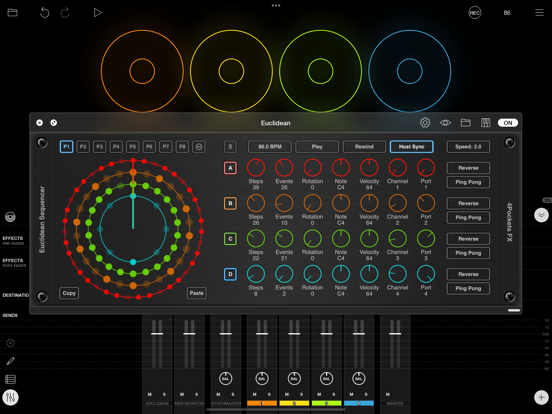This screenshot has height=414, width=552.
Task: Click the expand arrows icon in Euclidean header
Action: [54, 123]
